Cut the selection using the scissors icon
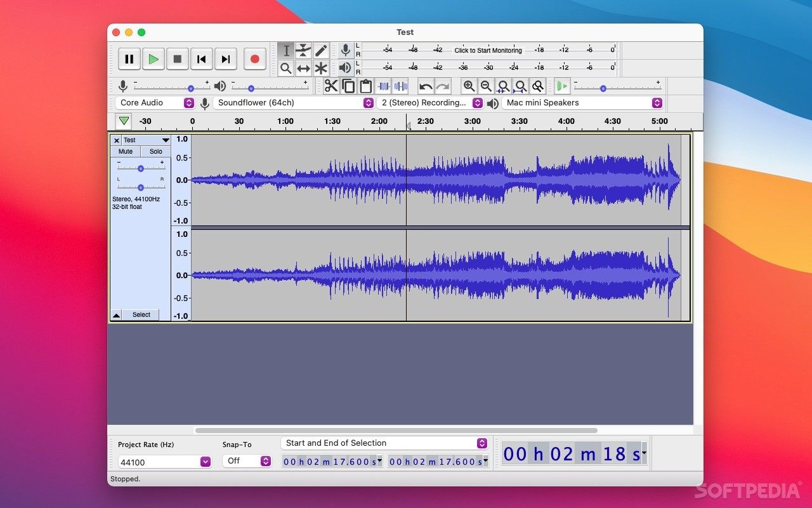This screenshot has height=508, width=812. pos(331,86)
